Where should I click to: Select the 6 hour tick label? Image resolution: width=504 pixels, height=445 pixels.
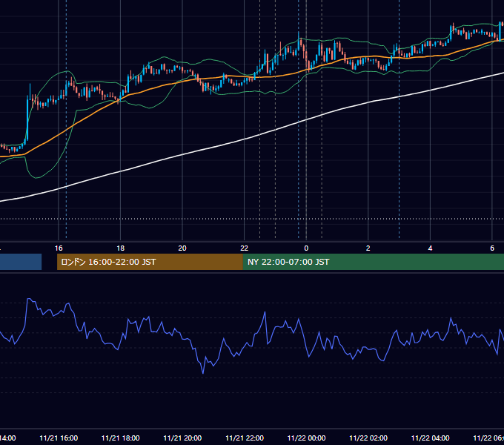492,248
